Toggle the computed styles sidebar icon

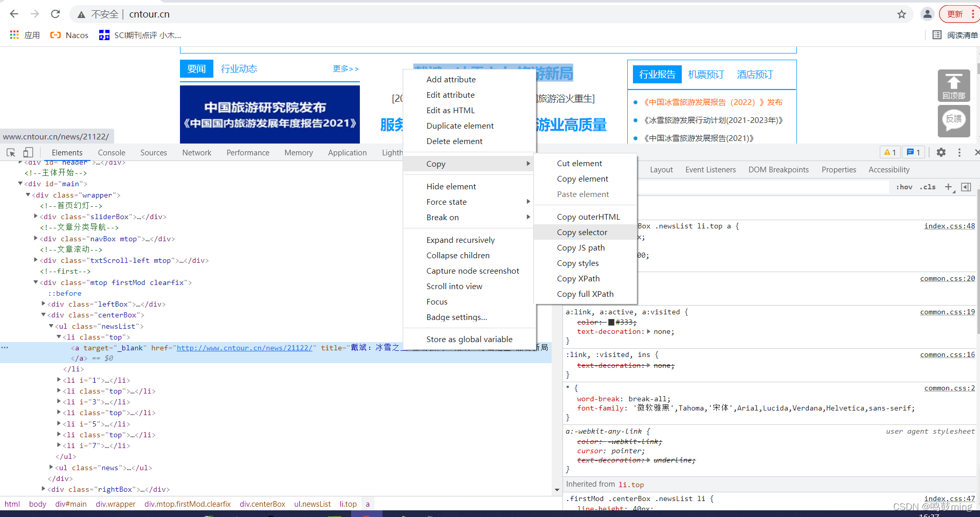[x=966, y=187]
